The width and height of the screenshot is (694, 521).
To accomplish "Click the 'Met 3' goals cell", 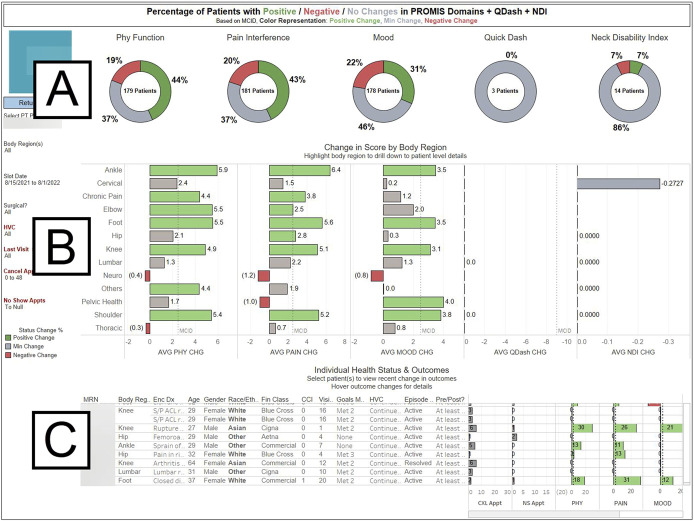I will (x=345, y=455).
